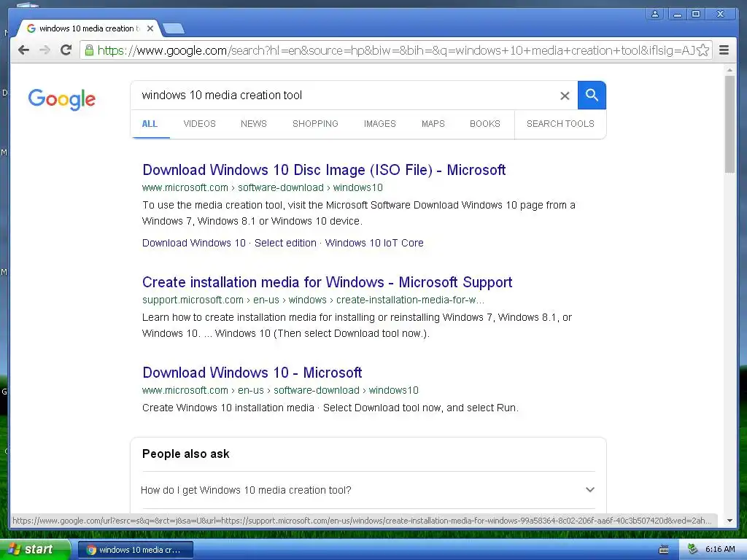
Task: Close the Google search tab
Action: coord(150,28)
